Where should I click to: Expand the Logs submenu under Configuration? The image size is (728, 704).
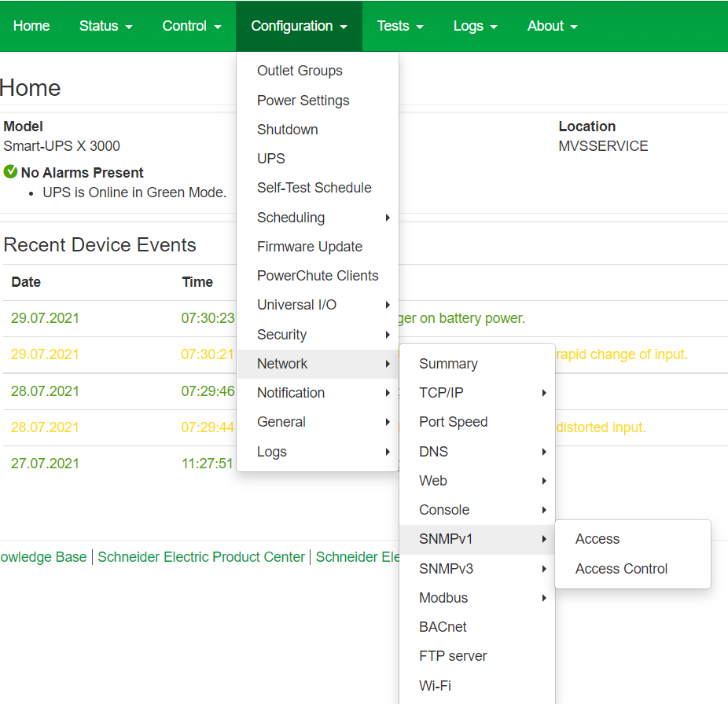pyautogui.click(x=318, y=452)
